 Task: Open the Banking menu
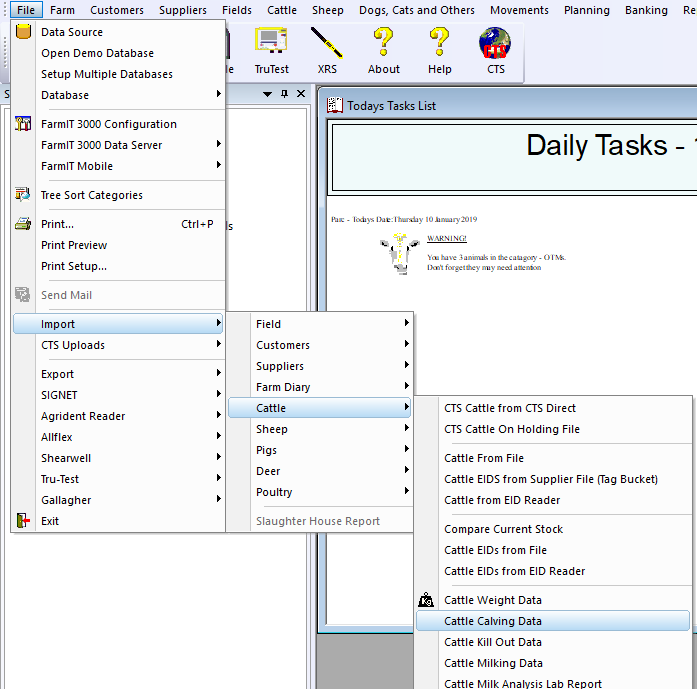(x=646, y=10)
